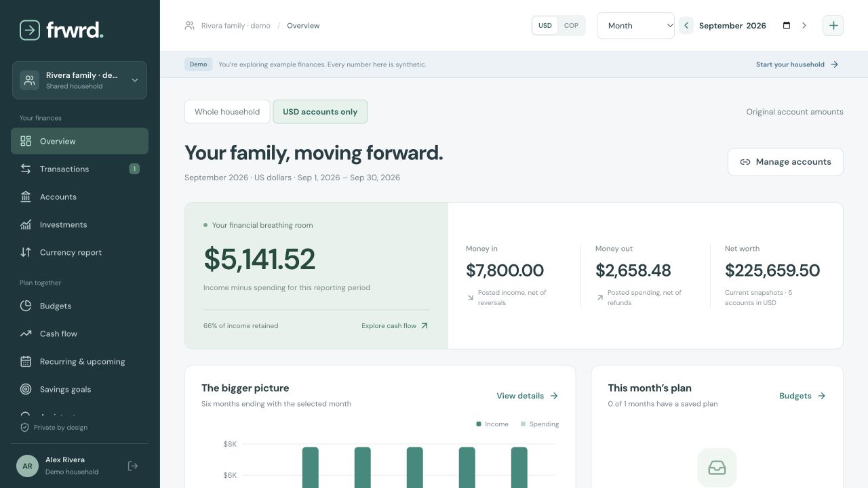Screen dimensions: 868x488
Task: Click the Transactions badge showing 1
Action: click(x=134, y=169)
